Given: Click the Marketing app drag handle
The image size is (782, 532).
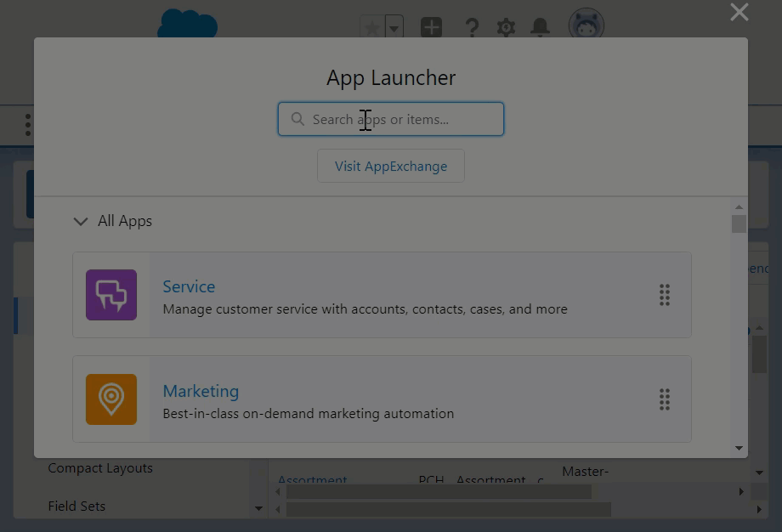Looking at the screenshot, I should pos(665,399).
